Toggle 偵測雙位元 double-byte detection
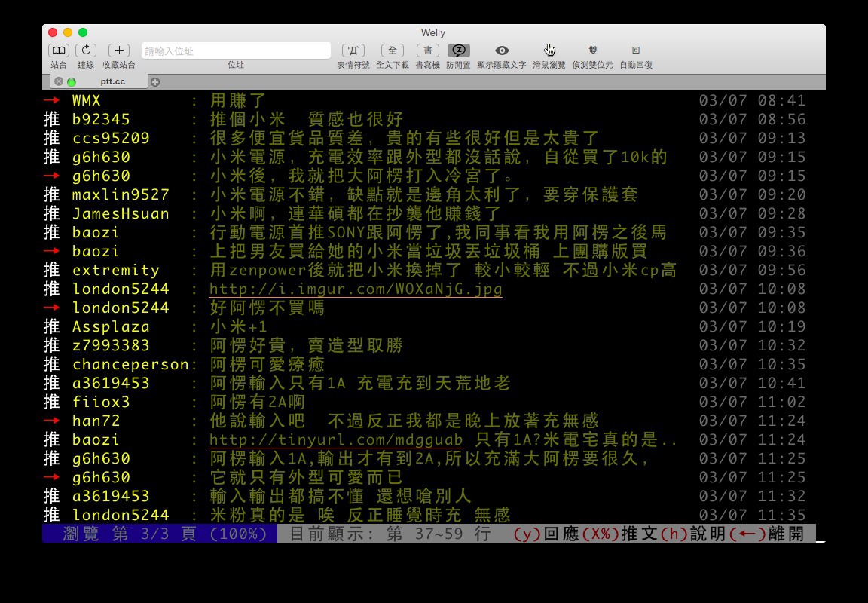Viewport: 868px width, 603px height. [x=592, y=51]
